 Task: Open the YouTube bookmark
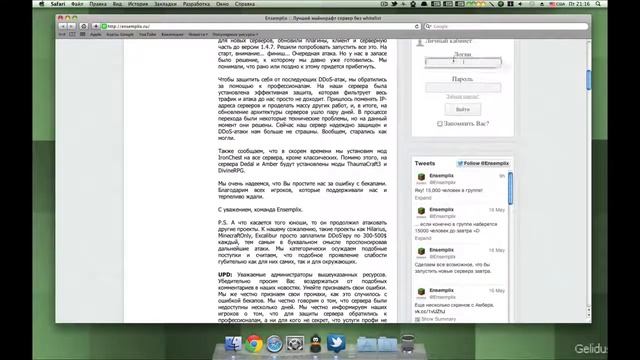147,35
